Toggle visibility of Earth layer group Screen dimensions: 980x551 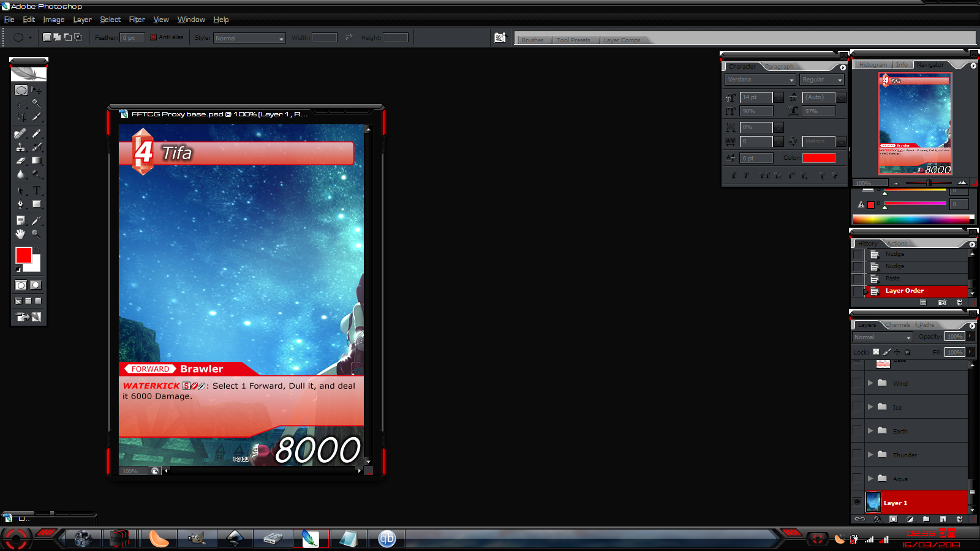coord(857,430)
